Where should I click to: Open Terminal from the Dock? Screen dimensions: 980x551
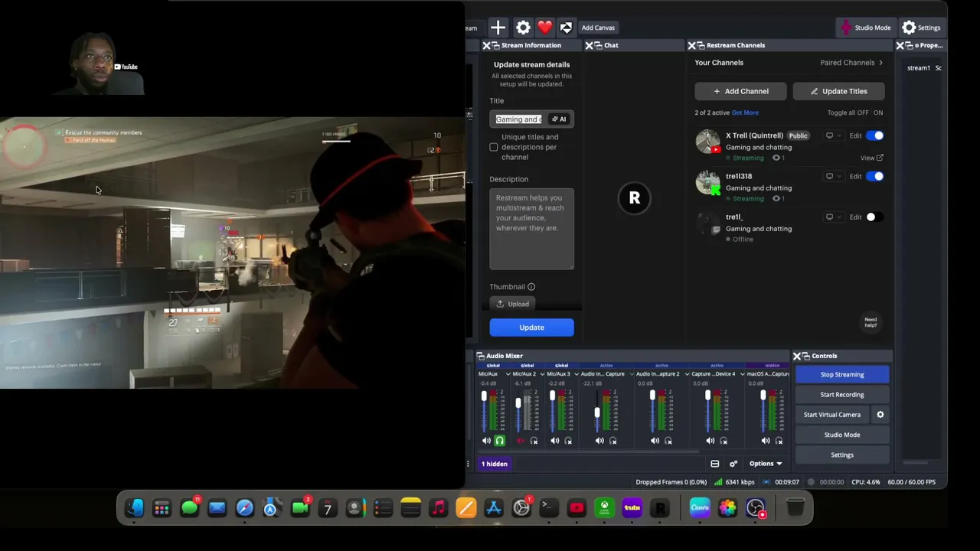[x=548, y=507]
